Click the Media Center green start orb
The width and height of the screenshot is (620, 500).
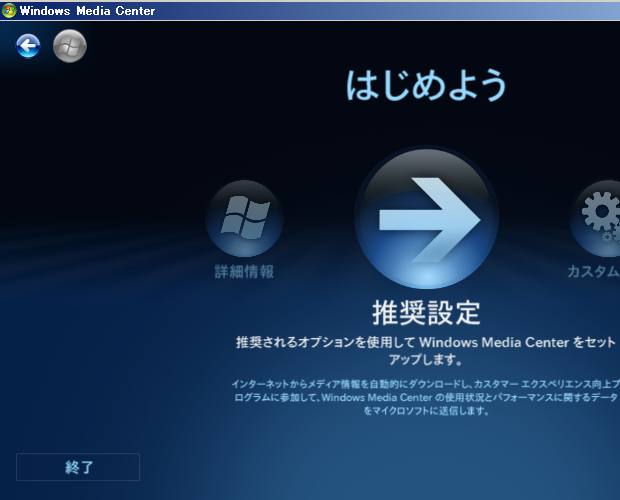pyautogui.click(x=69, y=46)
